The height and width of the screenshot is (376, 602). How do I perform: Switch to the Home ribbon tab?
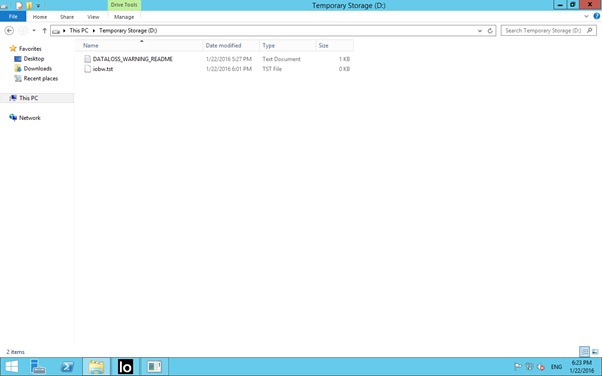[40, 17]
